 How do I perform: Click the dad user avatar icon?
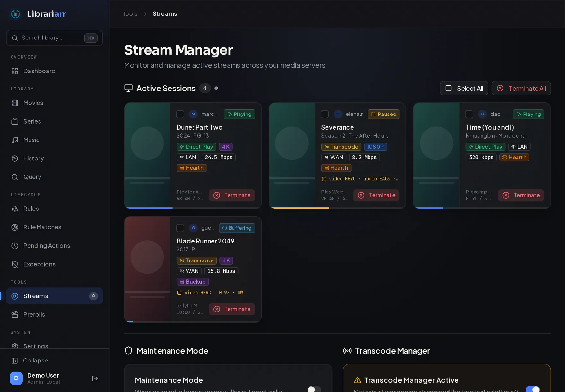coord(482,114)
